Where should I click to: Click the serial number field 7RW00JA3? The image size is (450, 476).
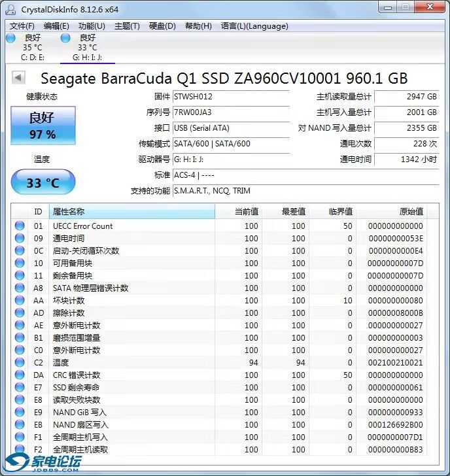(231, 112)
